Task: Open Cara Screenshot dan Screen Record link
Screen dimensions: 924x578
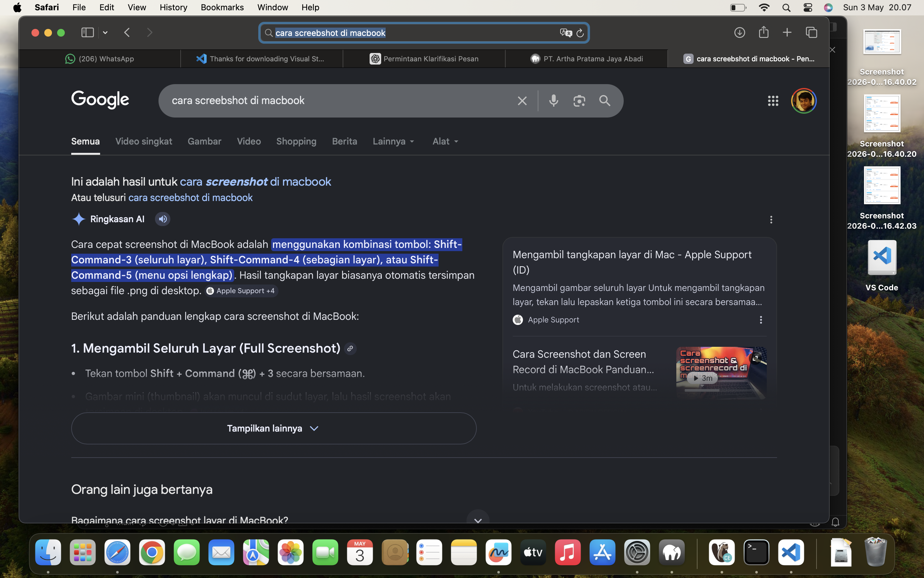Action: pyautogui.click(x=583, y=362)
